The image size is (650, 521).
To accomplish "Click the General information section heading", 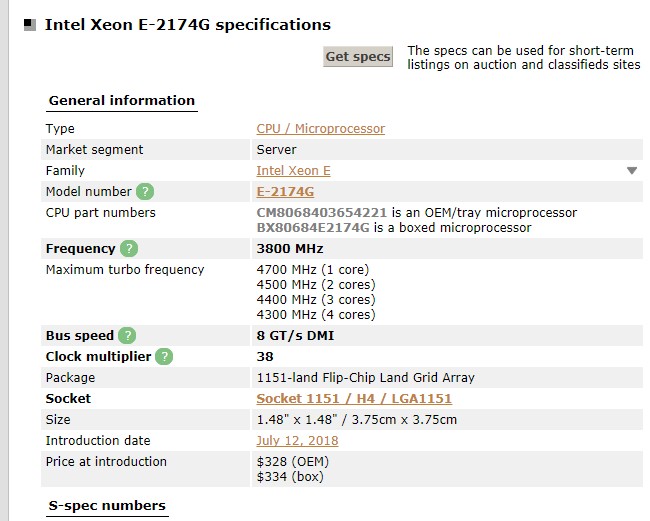I will click(122, 100).
